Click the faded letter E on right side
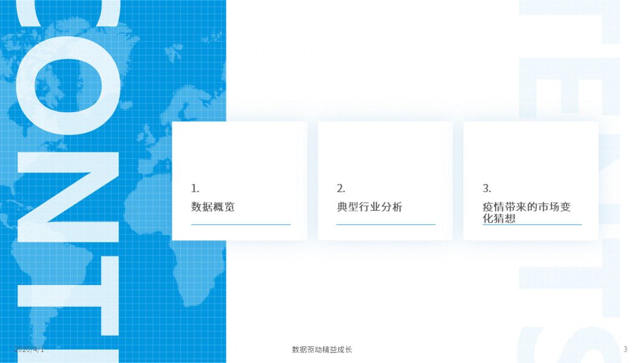 (x=569, y=85)
